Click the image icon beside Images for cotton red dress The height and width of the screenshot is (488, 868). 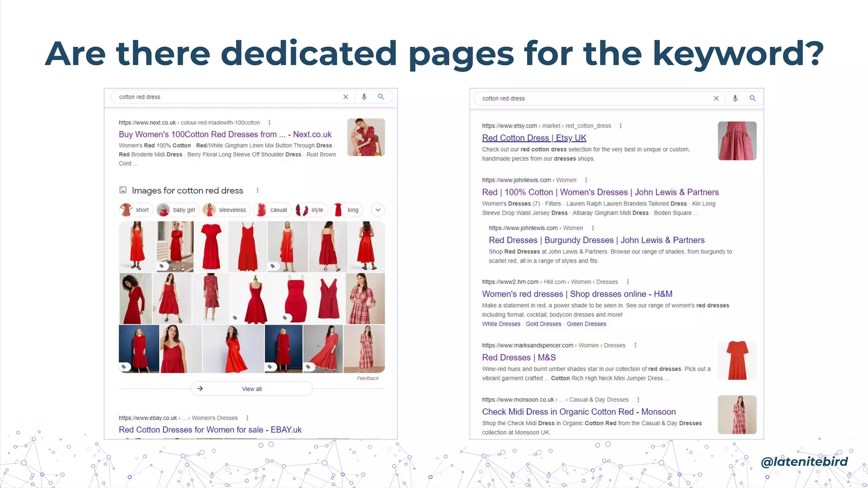point(123,190)
